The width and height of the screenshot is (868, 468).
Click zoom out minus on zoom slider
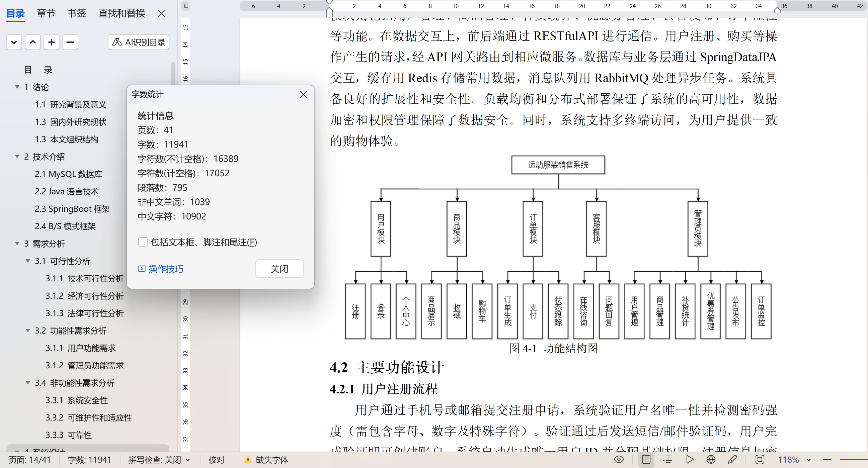pyautogui.click(x=826, y=460)
